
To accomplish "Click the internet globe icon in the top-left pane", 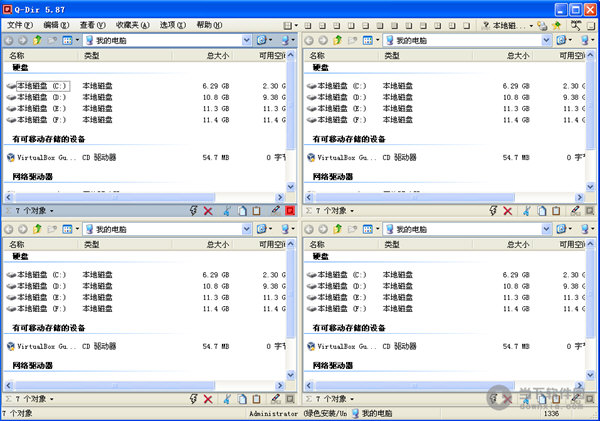I will (x=262, y=40).
